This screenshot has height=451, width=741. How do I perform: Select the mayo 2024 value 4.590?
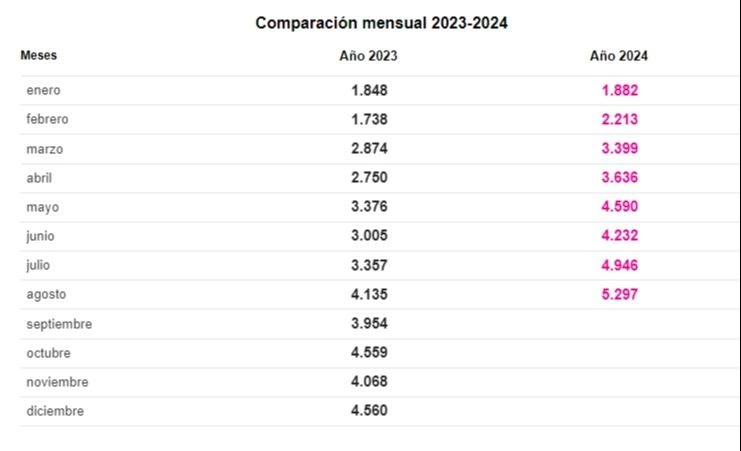[x=620, y=206]
